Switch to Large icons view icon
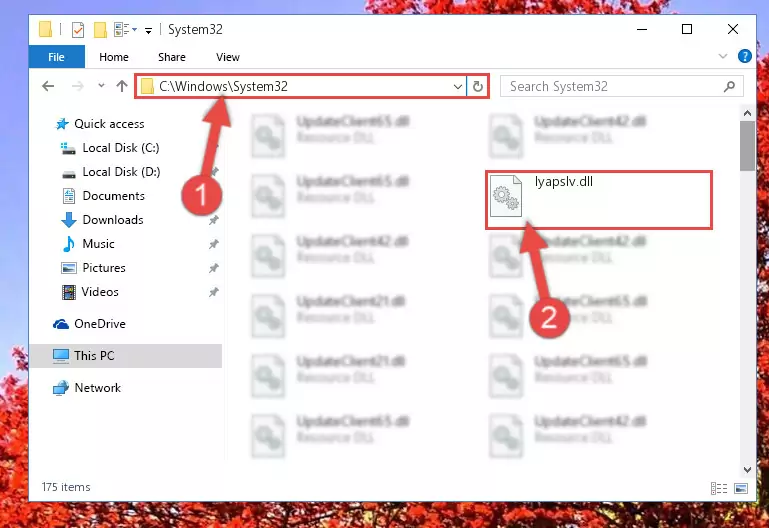 coord(741,488)
